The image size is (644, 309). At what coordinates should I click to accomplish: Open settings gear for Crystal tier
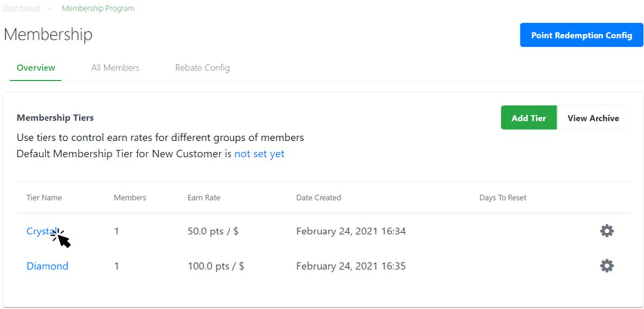pos(607,231)
